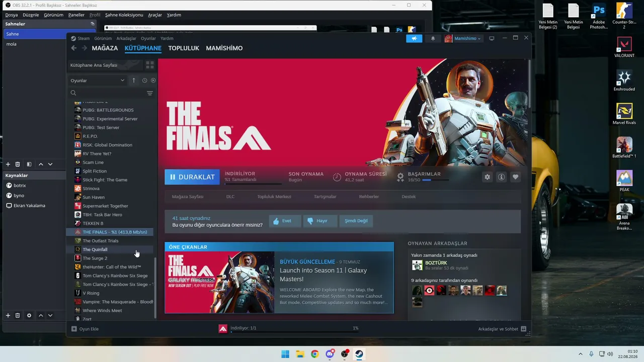This screenshot has width=644, height=362.
Task: Open the Yardım menu in Steam
Action: point(167,38)
